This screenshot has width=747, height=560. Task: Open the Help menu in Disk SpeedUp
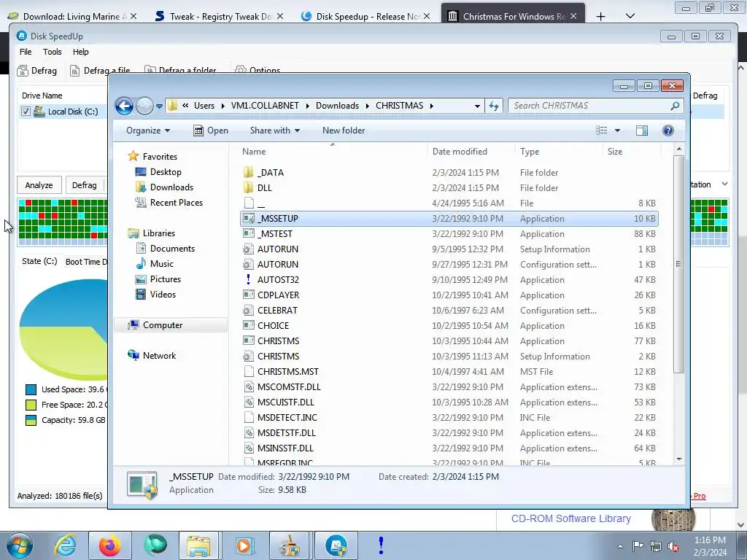80,52
